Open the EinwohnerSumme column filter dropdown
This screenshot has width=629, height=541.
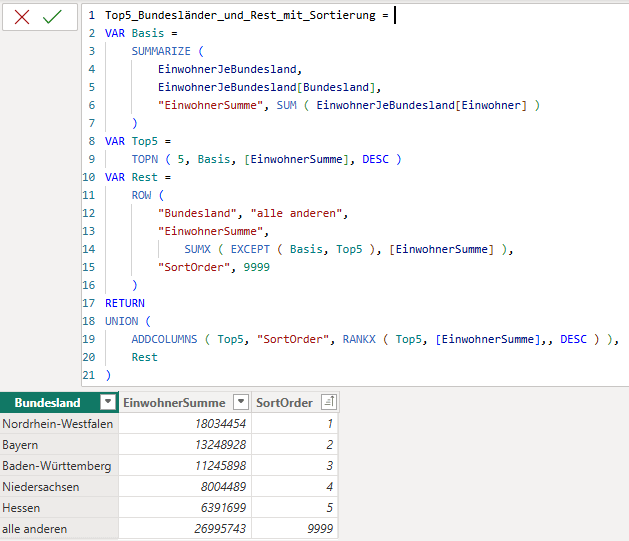240,403
